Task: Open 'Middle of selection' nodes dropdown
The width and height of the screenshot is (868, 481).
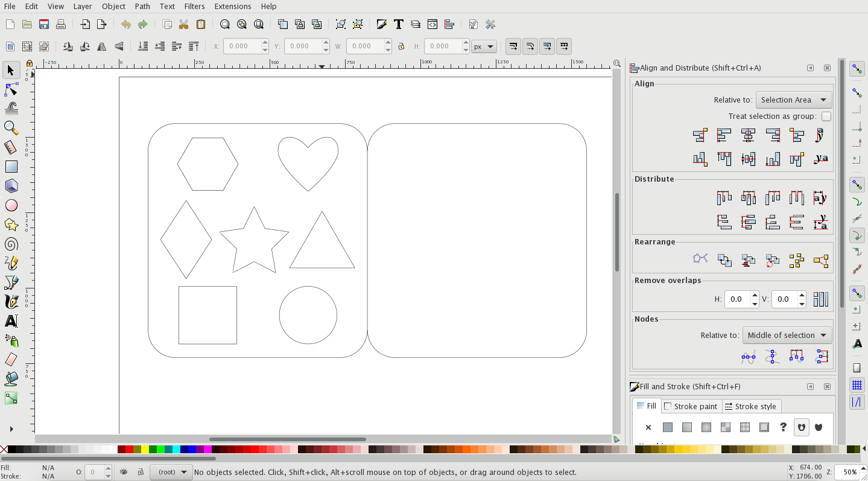Action: [787, 336]
